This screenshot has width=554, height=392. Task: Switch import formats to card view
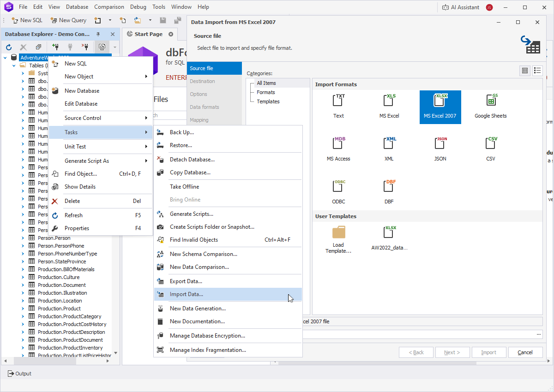[525, 71]
